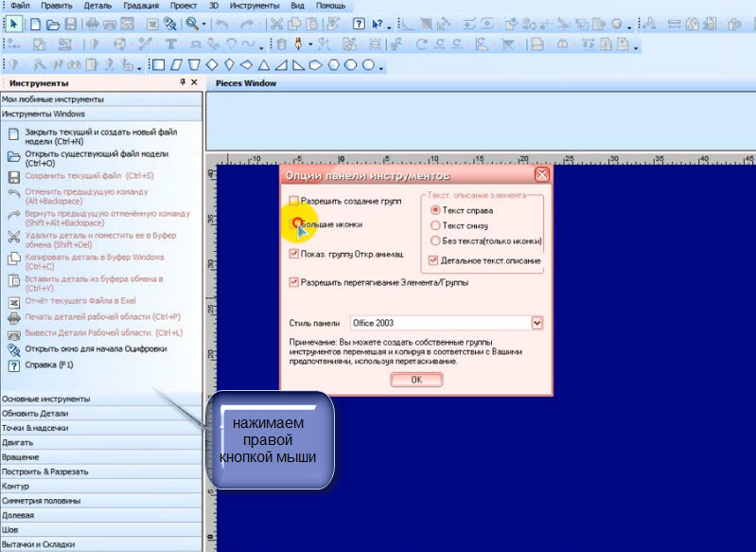Select the Текст снизу radio button
Image resolution: width=756 pixels, height=552 pixels.
point(435,225)
